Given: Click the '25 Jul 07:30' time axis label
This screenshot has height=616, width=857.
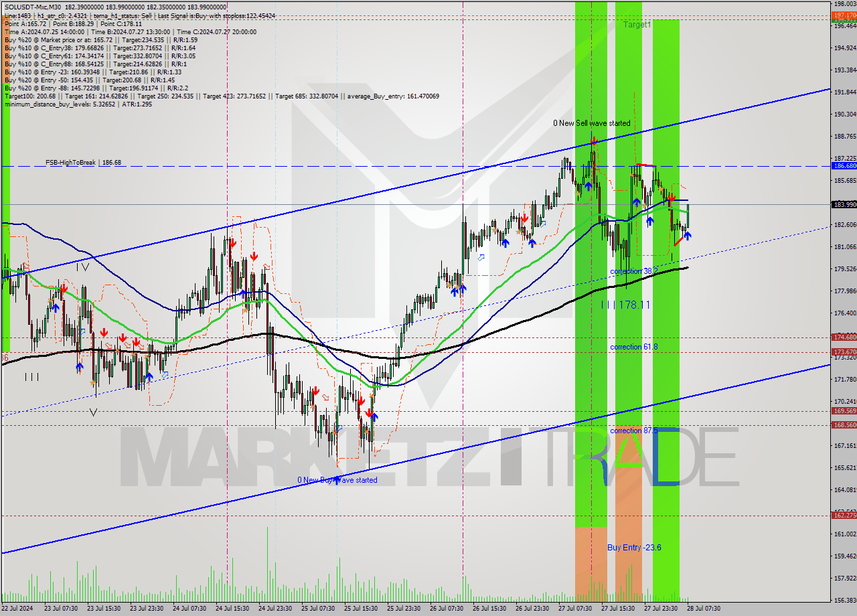Looking at the screenshot, I should point(318,609).
